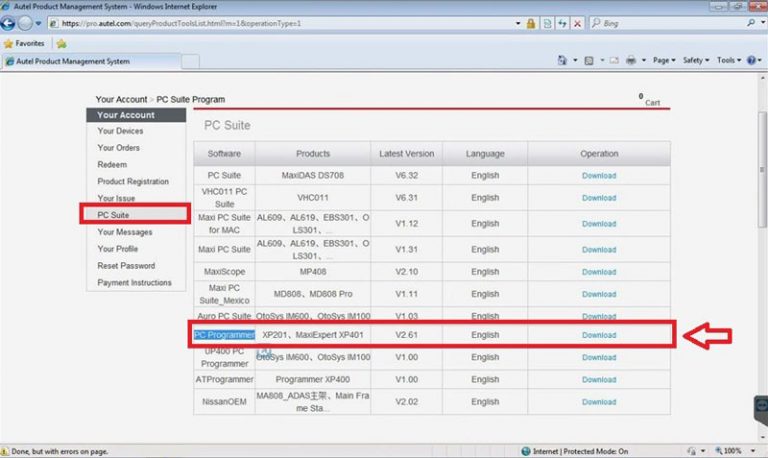Open recent pages dropdown beside Forward button
768x458 pixels.
[x=38, y=24]
